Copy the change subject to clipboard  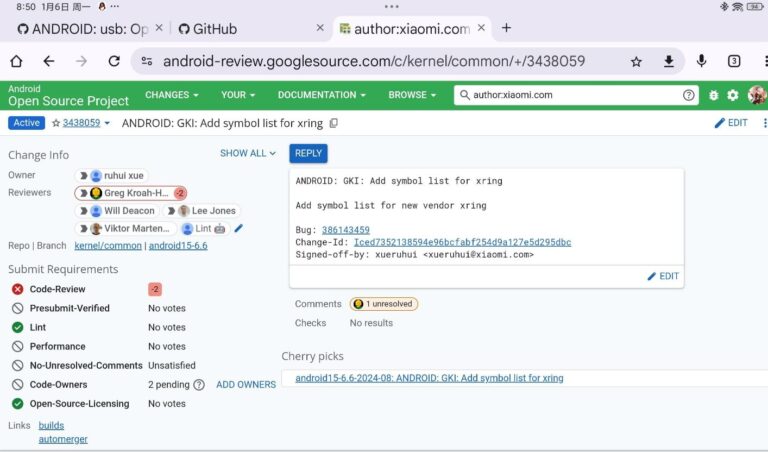(334, 123)
